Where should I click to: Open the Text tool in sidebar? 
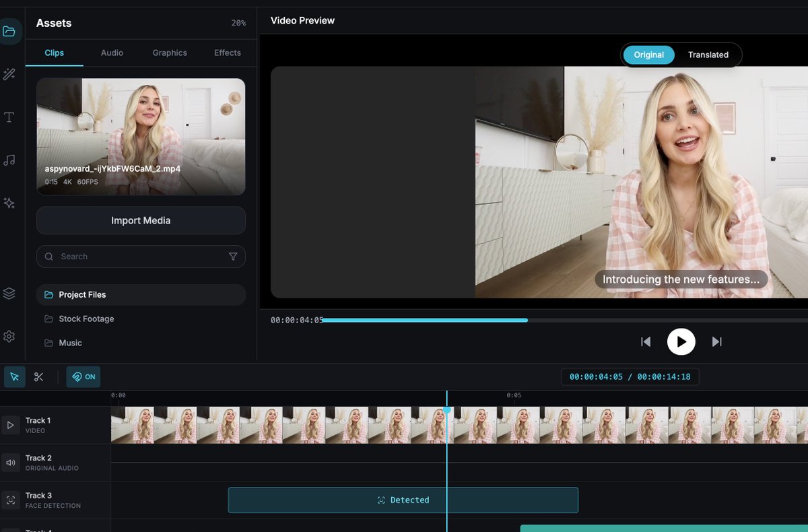click(x=9, y=118)
